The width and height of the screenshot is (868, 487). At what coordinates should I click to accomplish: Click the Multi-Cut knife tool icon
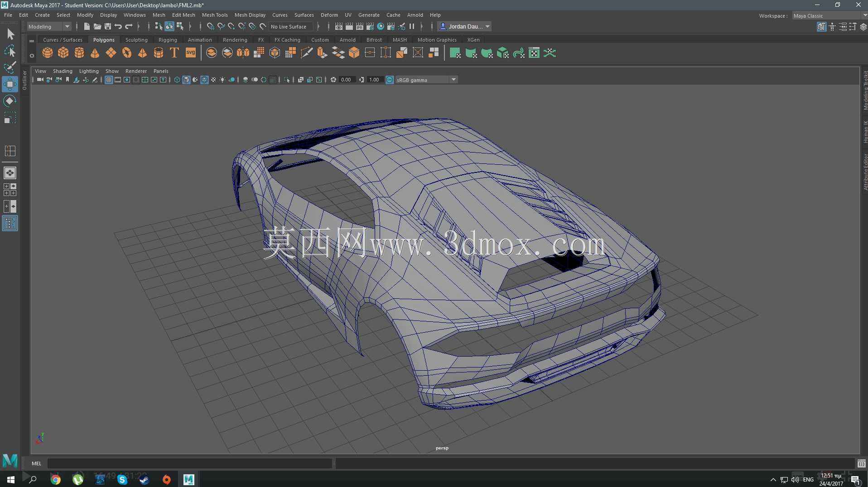307,53
